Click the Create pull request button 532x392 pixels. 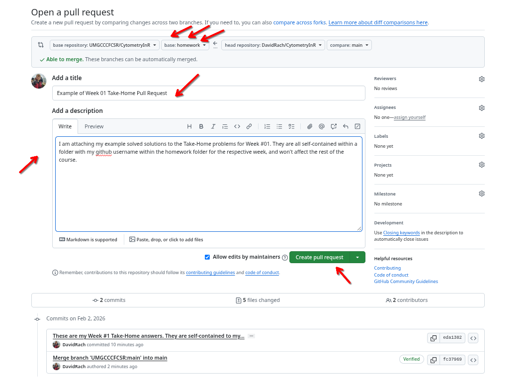[319, 257]
